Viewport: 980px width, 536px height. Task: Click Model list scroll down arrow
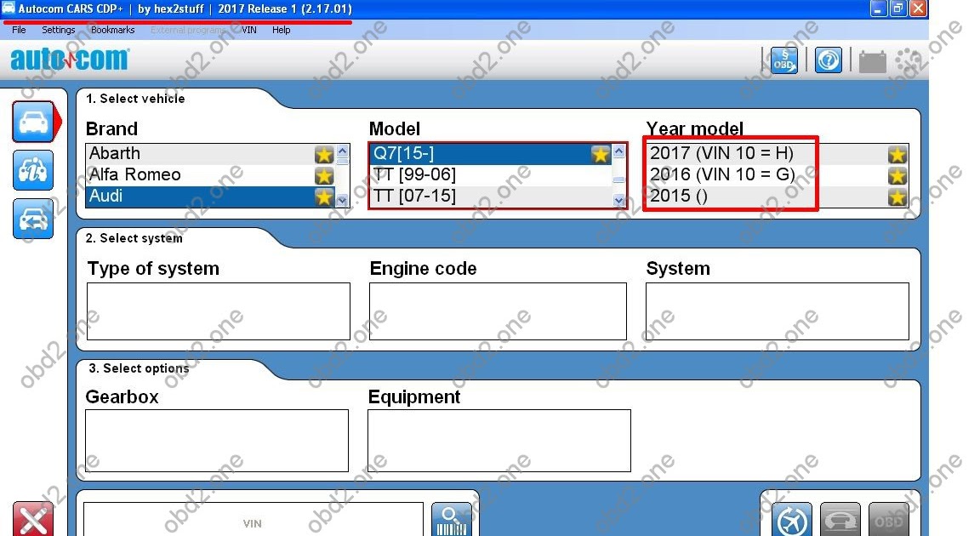(618, 201)
